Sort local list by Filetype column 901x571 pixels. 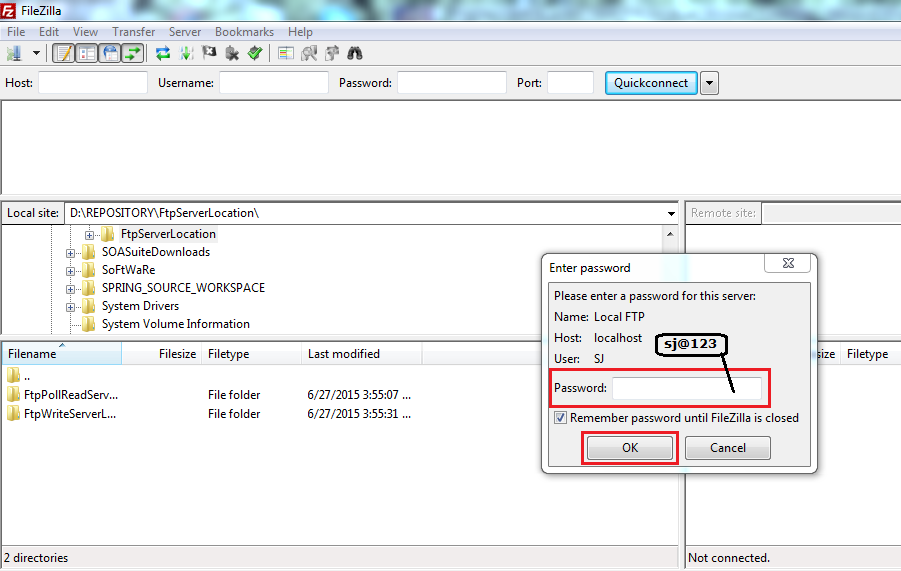(251, 354)
